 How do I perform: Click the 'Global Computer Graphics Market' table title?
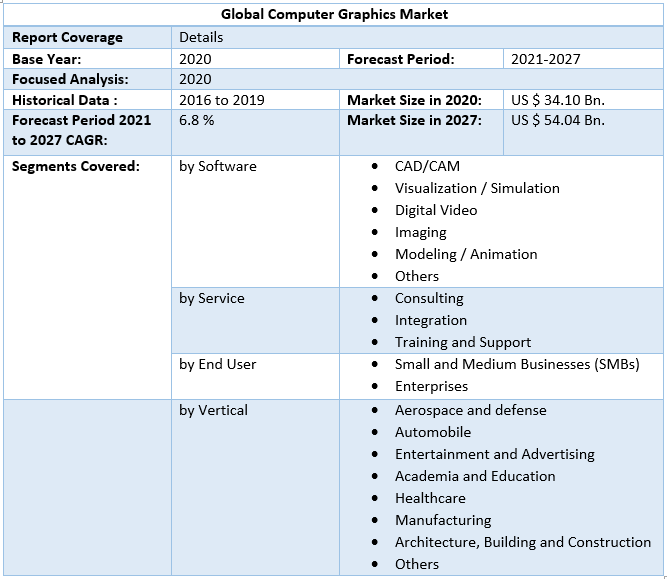334,14
